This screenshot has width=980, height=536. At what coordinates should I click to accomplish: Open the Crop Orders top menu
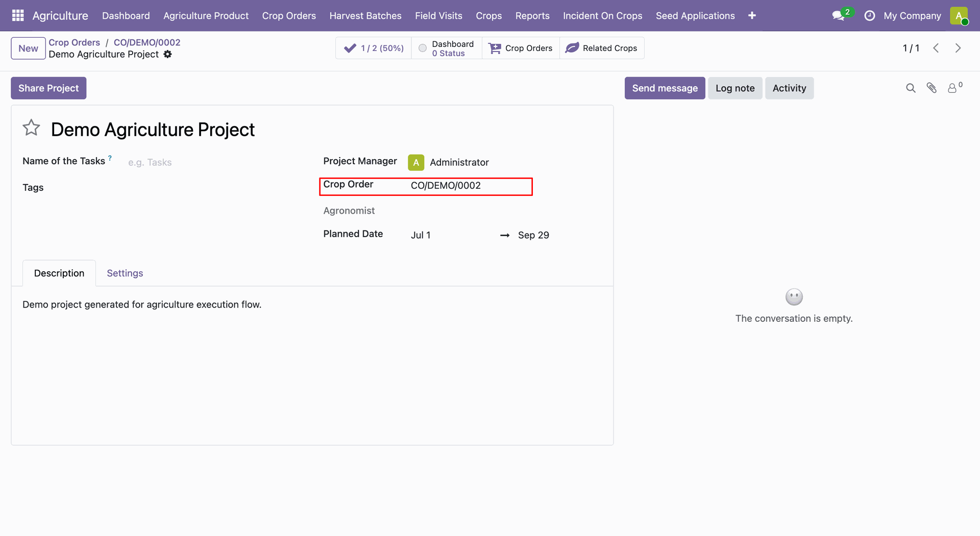pos(289,16)
